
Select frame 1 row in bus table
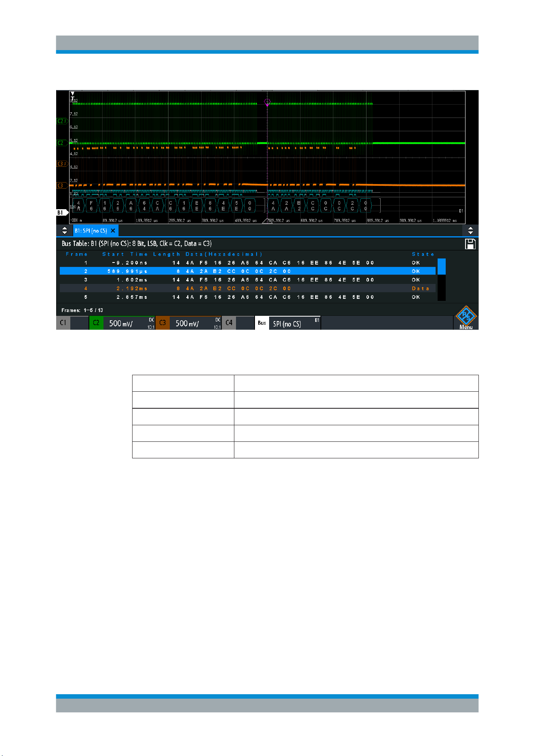248,262
